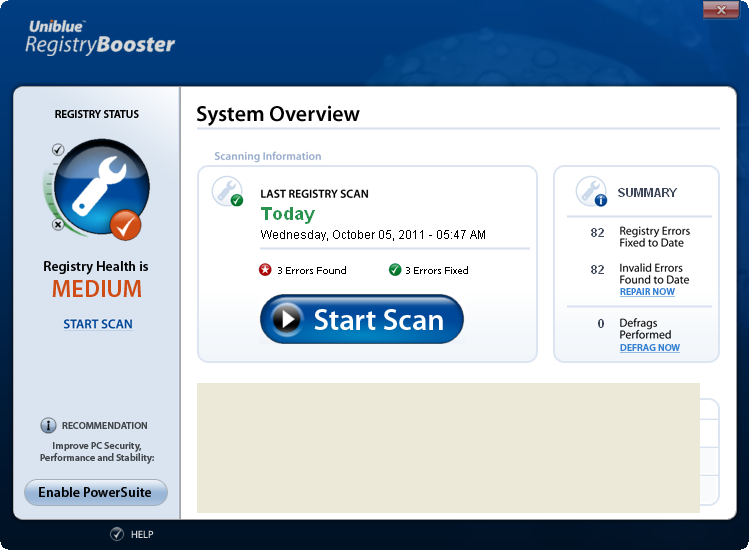Follow the DEFRAG NOW link
This screenshot has height=550, width=749.
point(649,347)
